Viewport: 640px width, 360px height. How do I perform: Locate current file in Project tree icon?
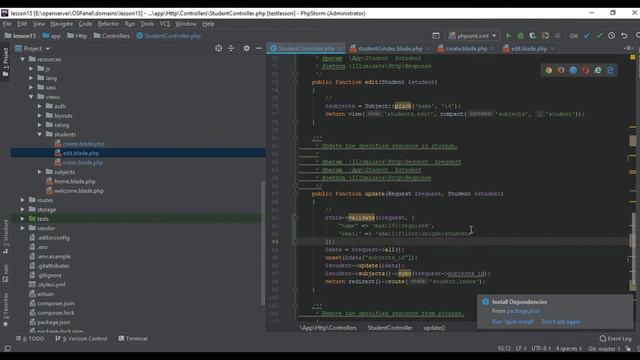pyautogui.click(x=219, y=48)
